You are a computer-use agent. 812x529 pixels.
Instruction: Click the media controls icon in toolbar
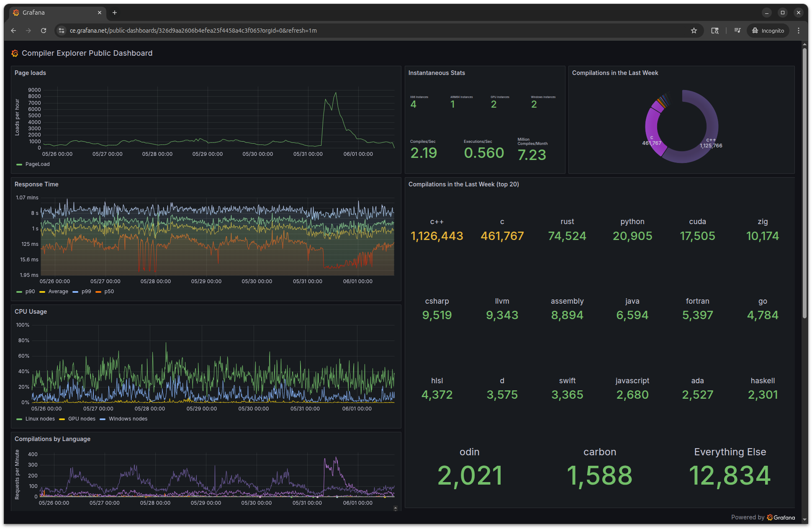[737, 31]
